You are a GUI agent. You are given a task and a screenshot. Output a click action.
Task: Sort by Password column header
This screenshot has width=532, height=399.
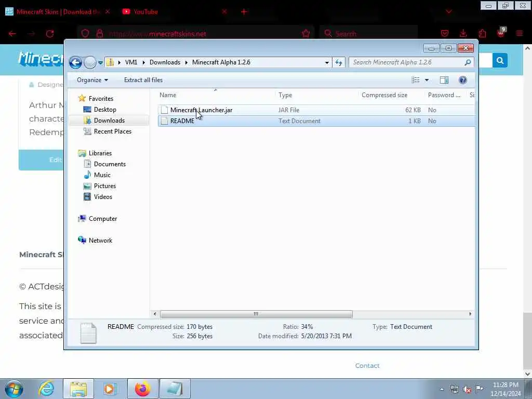tap(446, 96)
